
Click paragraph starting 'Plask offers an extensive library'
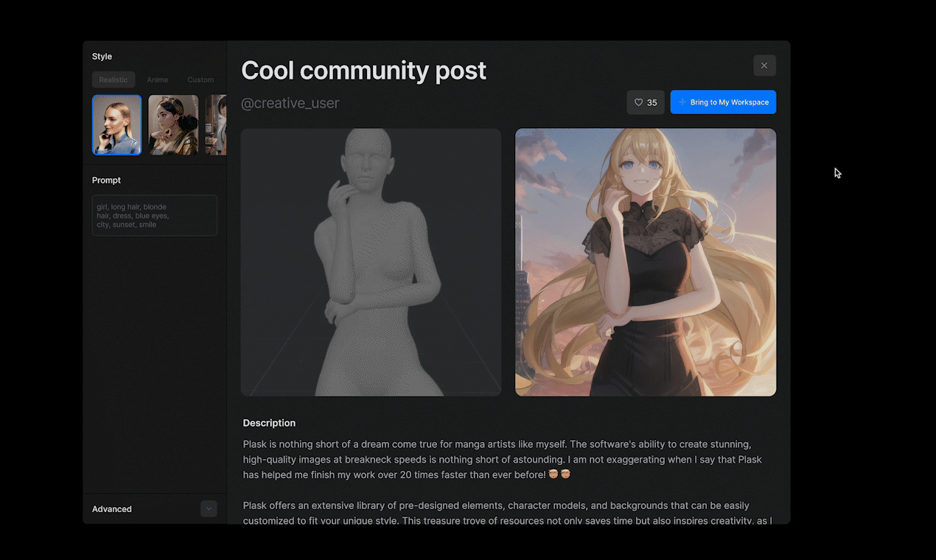click(x=508, y=513)
